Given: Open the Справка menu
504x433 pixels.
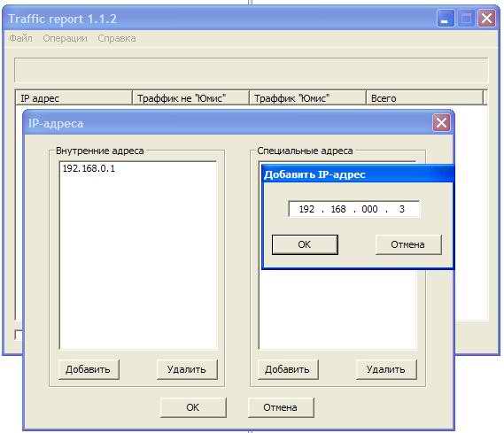Looking at the screenshot, I should point(117,38).
